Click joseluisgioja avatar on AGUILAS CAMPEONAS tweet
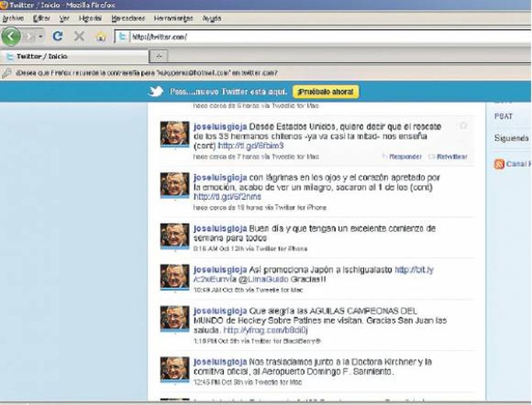Image resolution: width=532 pixels, height=405 pixels. 174,318
